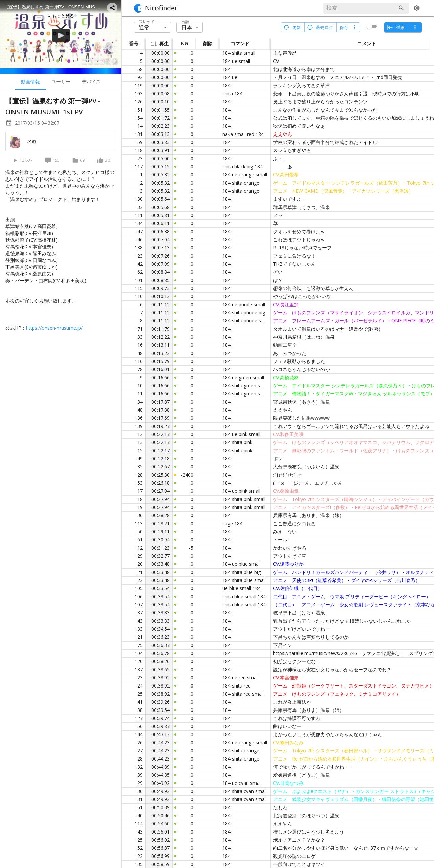The image size is (434, 868).
Task: Click the hot spring symbol comment in row 117
Action: 289,167
